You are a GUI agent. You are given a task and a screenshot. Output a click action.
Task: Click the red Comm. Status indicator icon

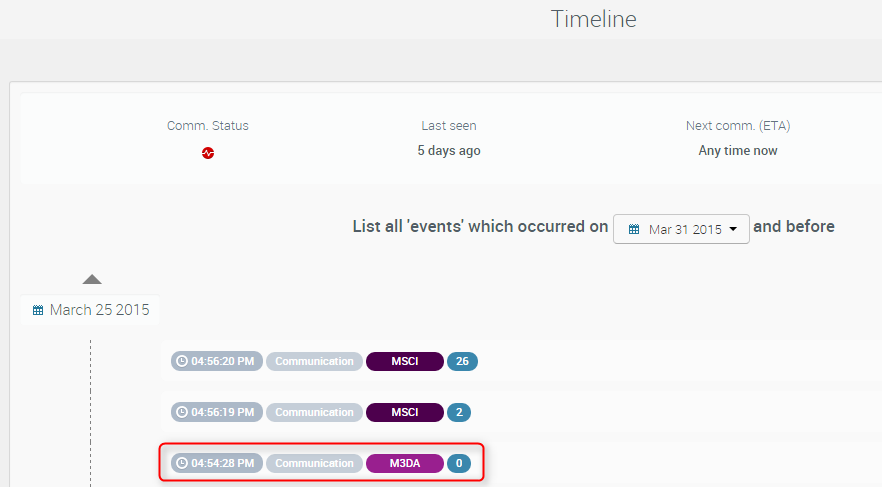(x=208, y=153)
